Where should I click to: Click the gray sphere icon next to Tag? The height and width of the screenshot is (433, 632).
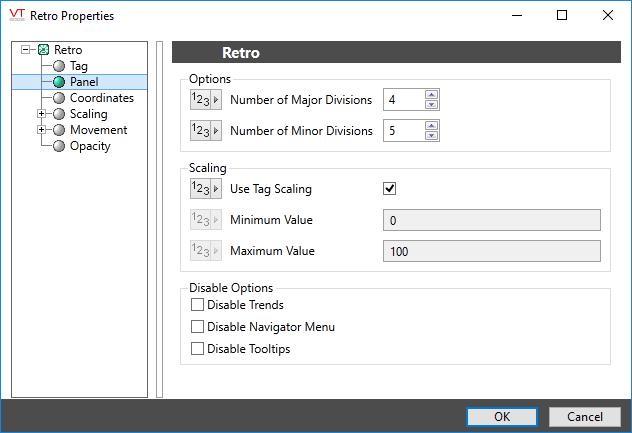(x=59, y=66)
